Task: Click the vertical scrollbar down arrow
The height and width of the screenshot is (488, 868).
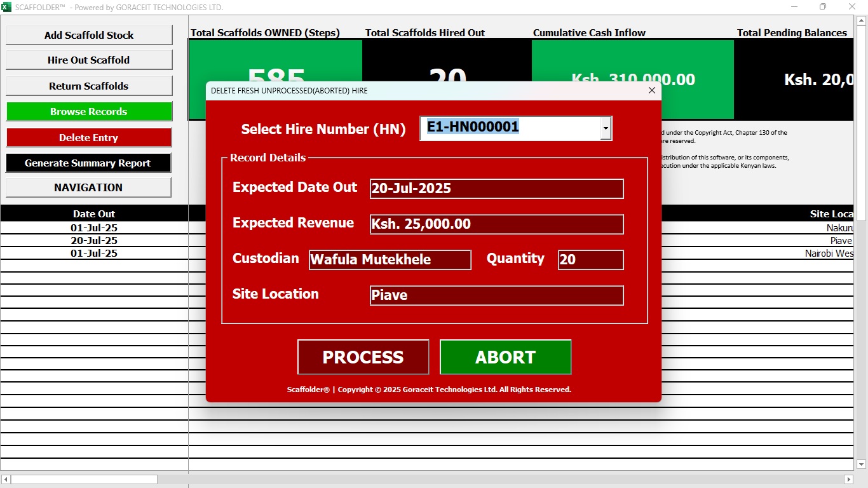Action: point(862,465)
